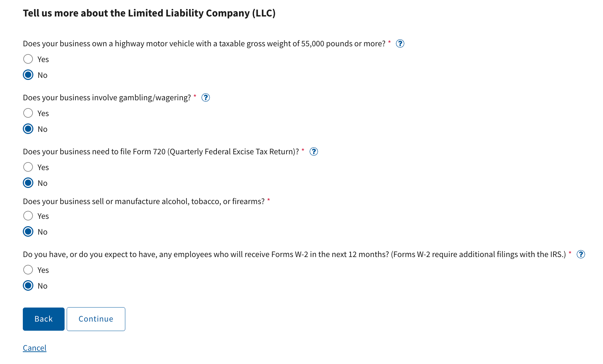Open help for highway motor vehicle question
The image size is (603, 364).
click(x=400, y=43)
